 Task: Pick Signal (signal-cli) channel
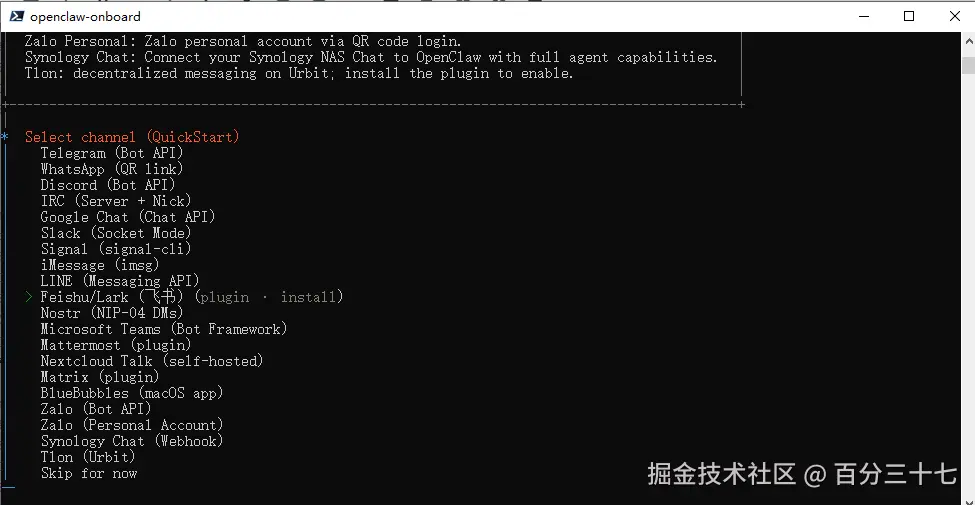115,249
